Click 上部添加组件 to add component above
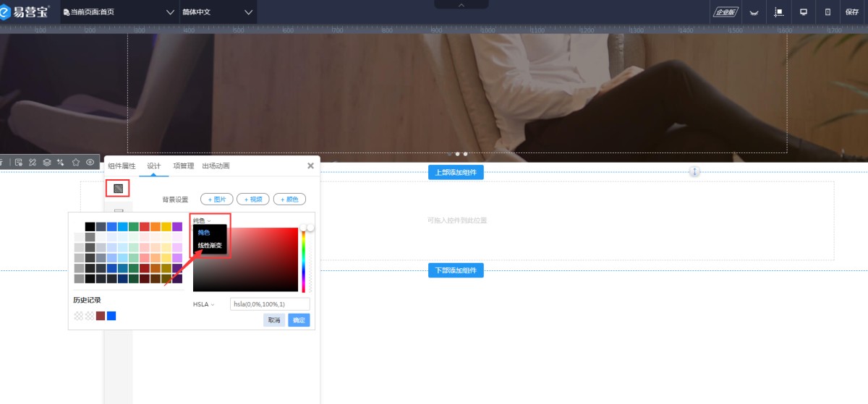 (456, 172)
